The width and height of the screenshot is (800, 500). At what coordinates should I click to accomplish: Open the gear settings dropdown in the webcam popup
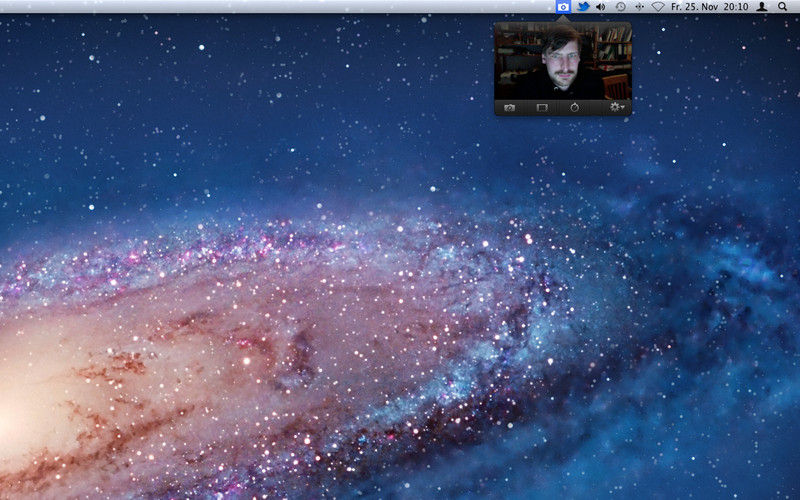click(x=617, y=107)
